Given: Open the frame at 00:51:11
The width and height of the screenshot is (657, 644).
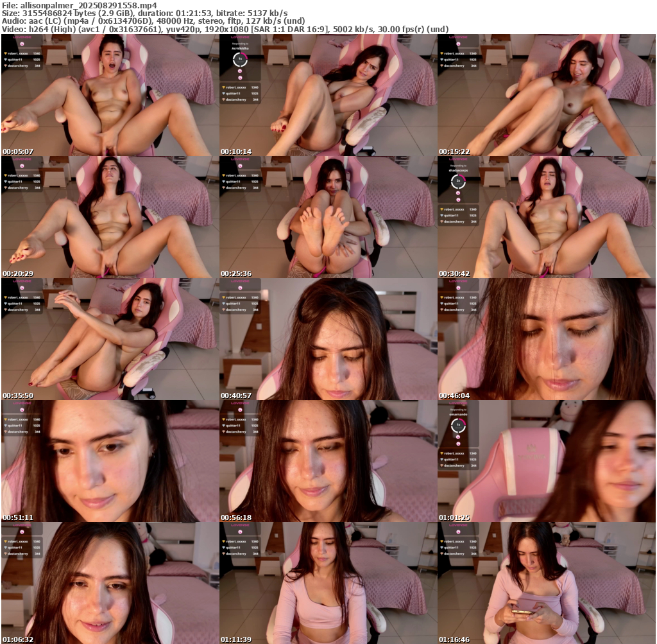Looking at the screenshot, I should (x=110, y=461).
